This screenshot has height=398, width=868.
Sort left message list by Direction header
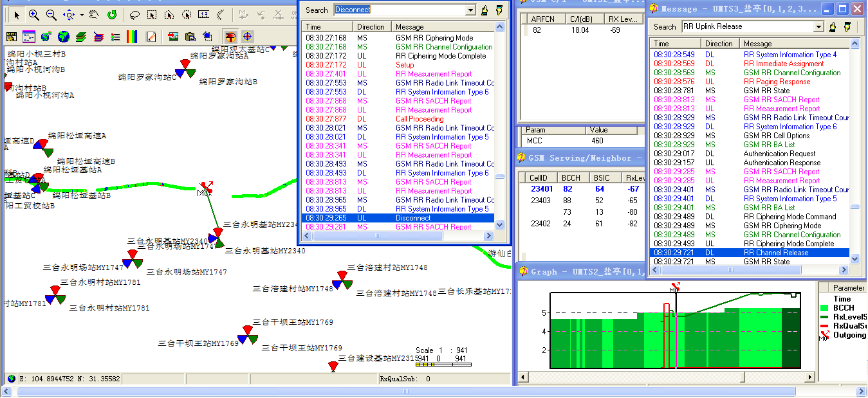pos(374,27)
